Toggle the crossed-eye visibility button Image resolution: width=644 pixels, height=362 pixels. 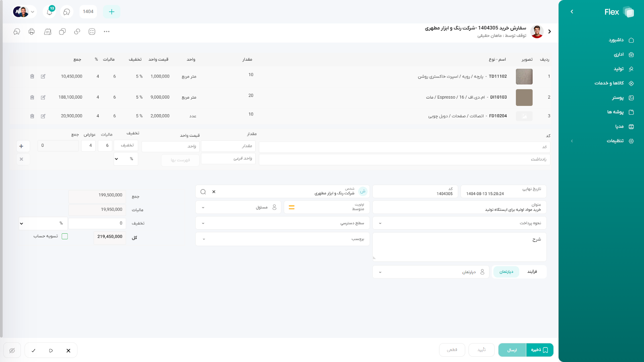pyautogui.click(x=12, y=351)
